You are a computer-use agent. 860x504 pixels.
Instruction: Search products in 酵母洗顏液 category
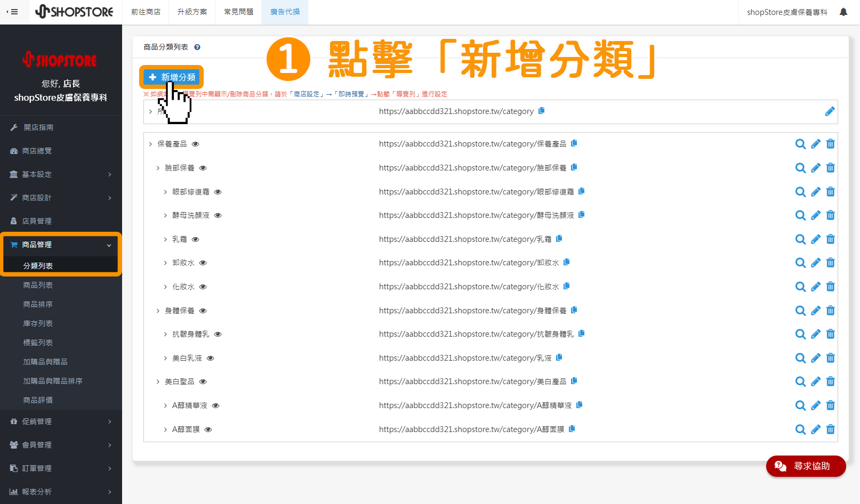[x=800, y=215]
